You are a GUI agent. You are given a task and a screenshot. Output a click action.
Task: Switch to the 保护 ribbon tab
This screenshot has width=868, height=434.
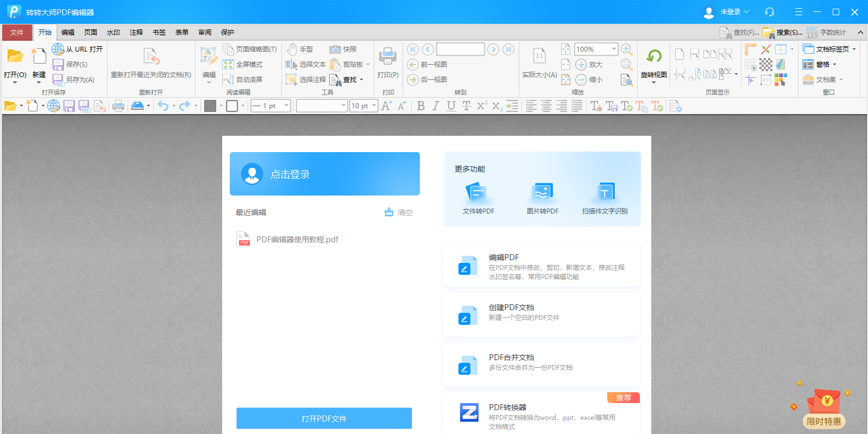pyautogui.click(x=228, y=33)
